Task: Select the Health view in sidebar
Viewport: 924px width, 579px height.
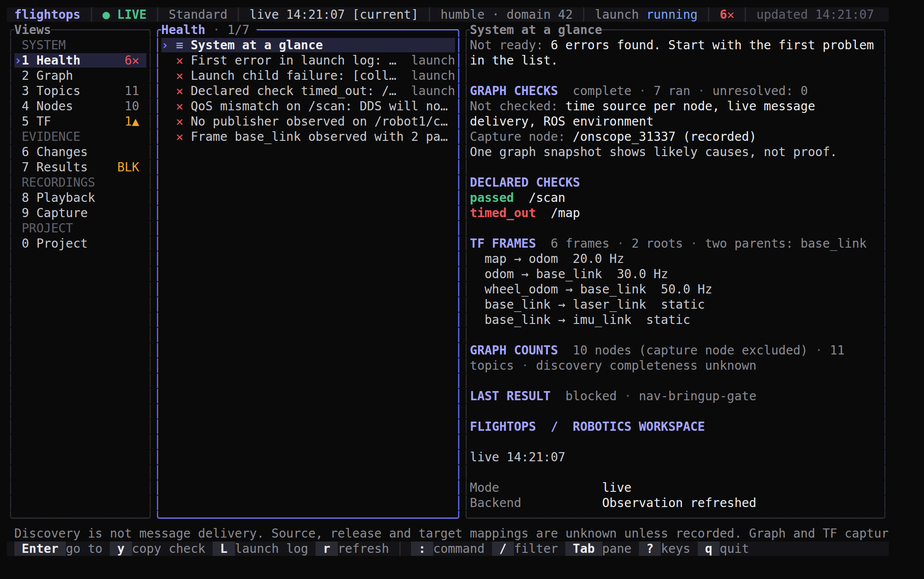Action: (x=80, y=60)
